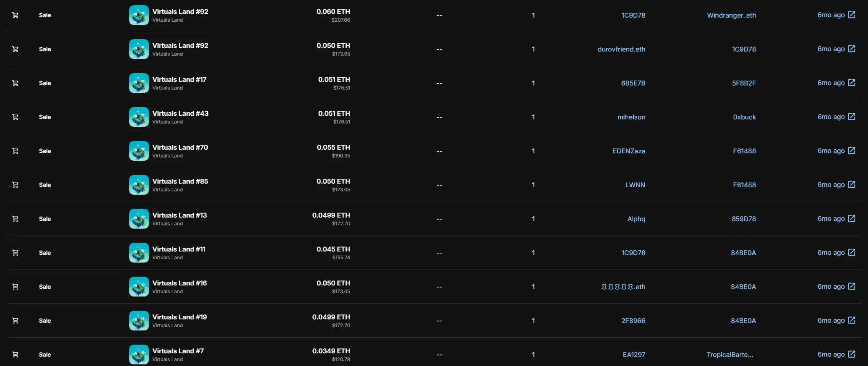Open external link for Virtuals Land #70 sale
868x366 pixels.
(852, 150)
